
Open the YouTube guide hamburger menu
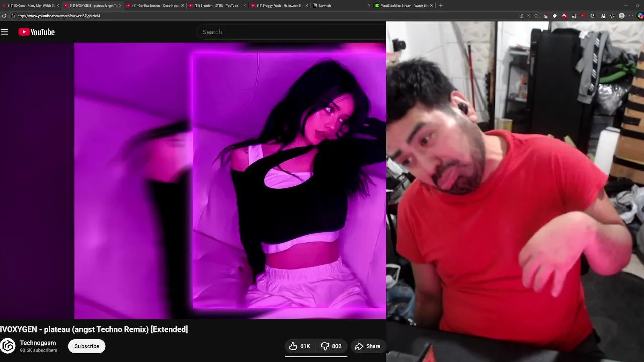[x=5, y=32]
